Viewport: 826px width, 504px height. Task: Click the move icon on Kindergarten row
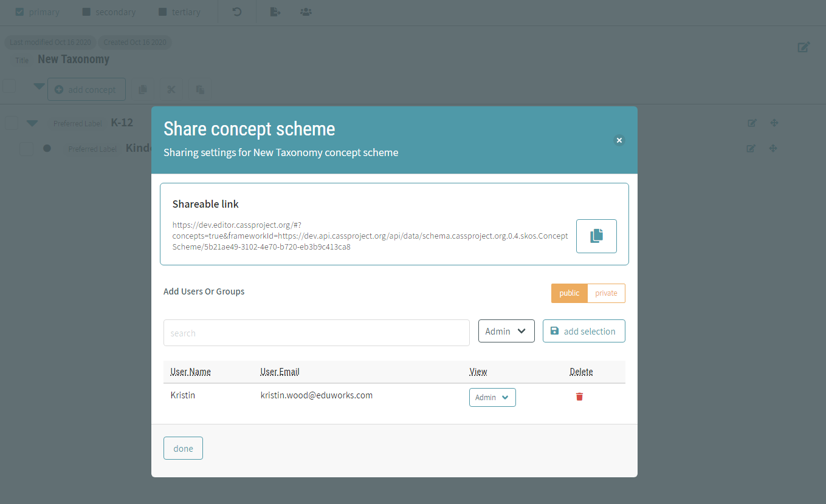pyautogui.click(x=773, y=148)
